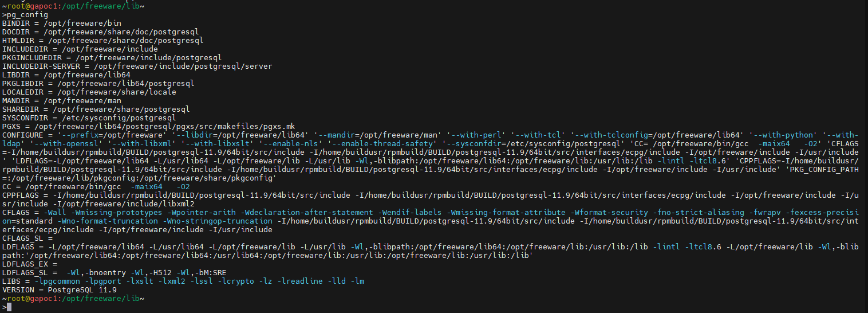Viewport: 868px width, 313px height.
Task: Click the DOCDIR path line
Action: point(101,32)
